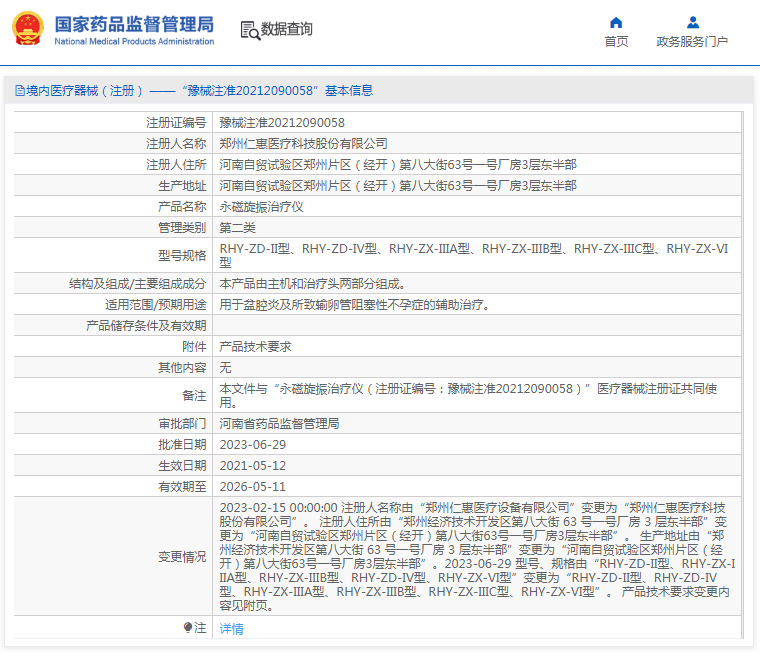Click the 有效期至 row label
The height and width of the screenshot is (653, 760).
click(182, 487)
